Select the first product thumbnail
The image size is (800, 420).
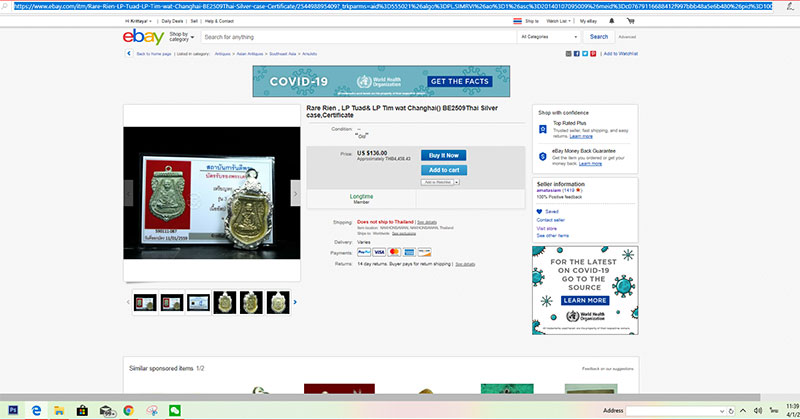click(x=146, y=302)
